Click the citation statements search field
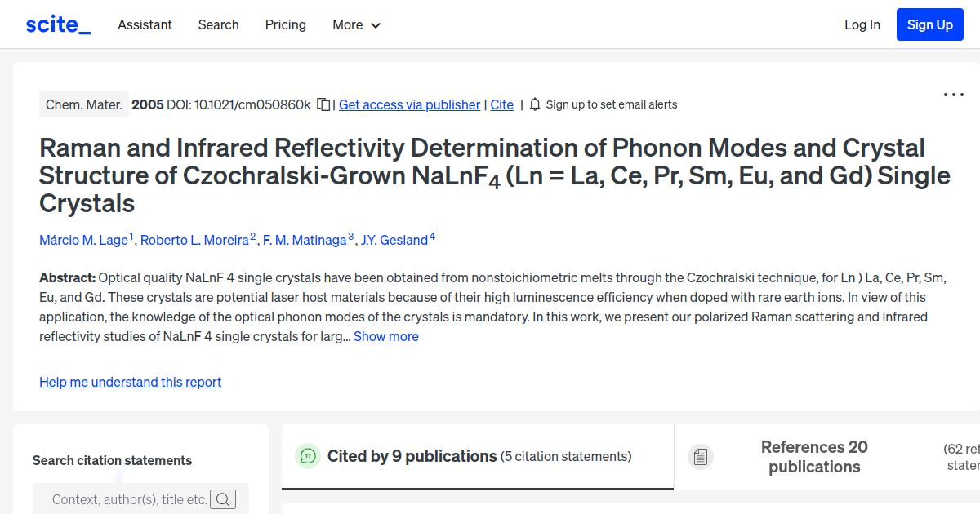980x514 pixels. click(x=131, y=498)
